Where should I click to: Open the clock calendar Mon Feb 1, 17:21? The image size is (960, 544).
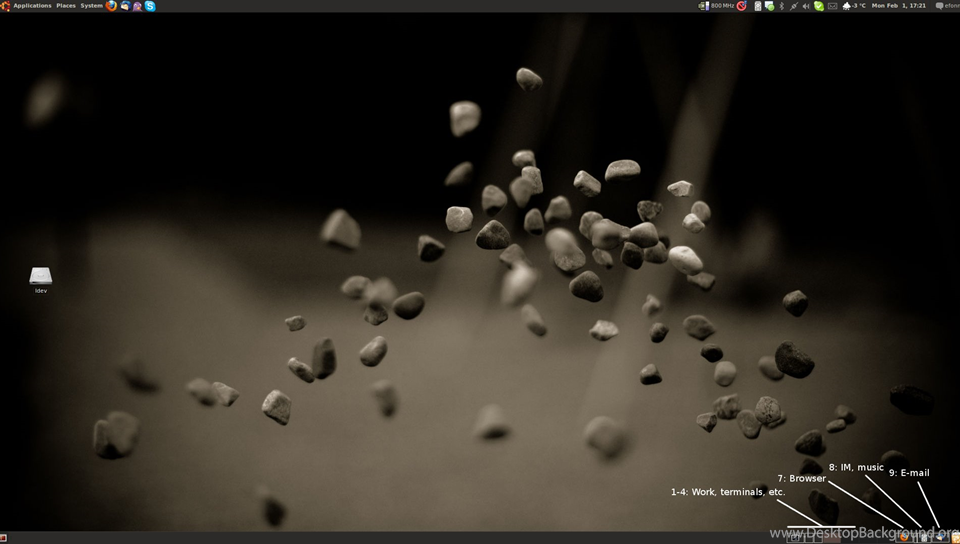899,6
